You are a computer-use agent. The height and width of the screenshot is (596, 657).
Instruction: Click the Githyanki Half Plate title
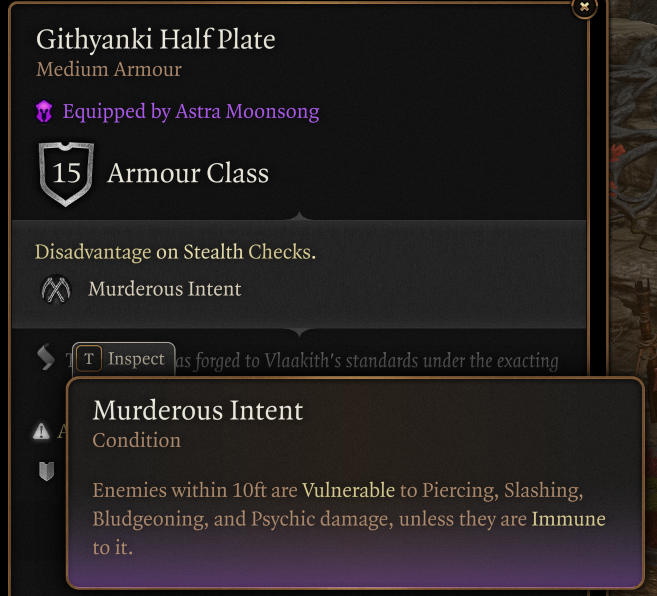156,39
